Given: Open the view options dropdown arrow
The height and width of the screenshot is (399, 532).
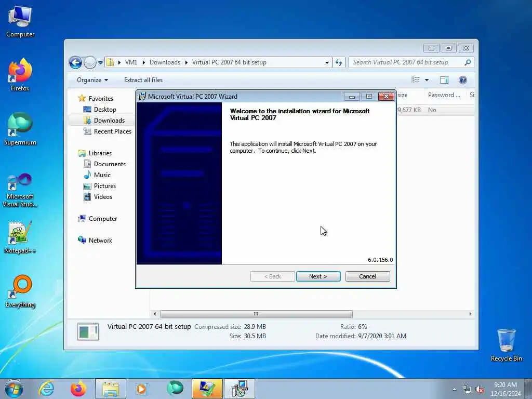Looking at the screenshot, I should point(427,80).
